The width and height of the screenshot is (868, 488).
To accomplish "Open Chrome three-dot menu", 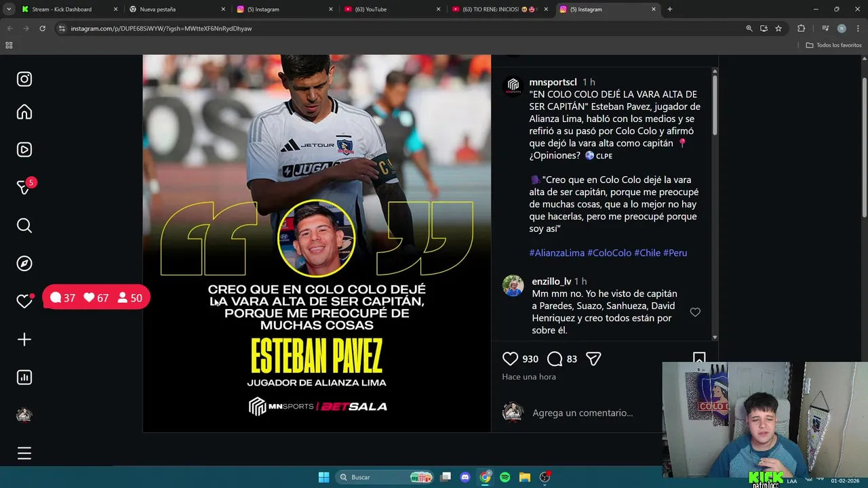I will (x=859, y=28).
